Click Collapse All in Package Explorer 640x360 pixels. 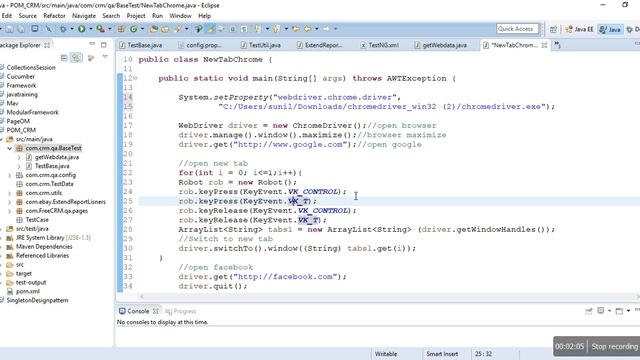point(64,58)
